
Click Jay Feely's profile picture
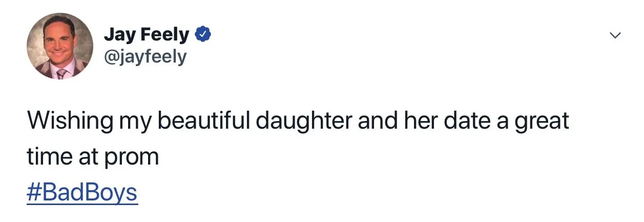point(60,46)
